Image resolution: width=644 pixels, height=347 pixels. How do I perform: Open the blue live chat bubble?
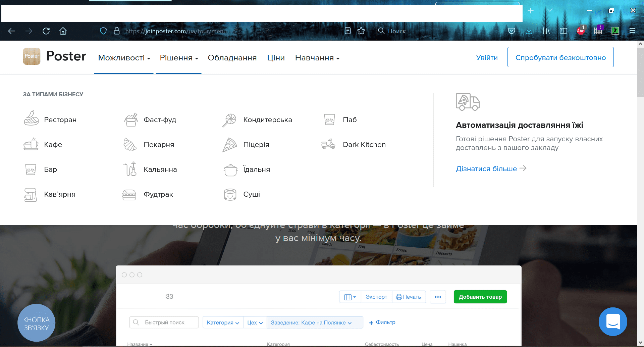[613, 321]
